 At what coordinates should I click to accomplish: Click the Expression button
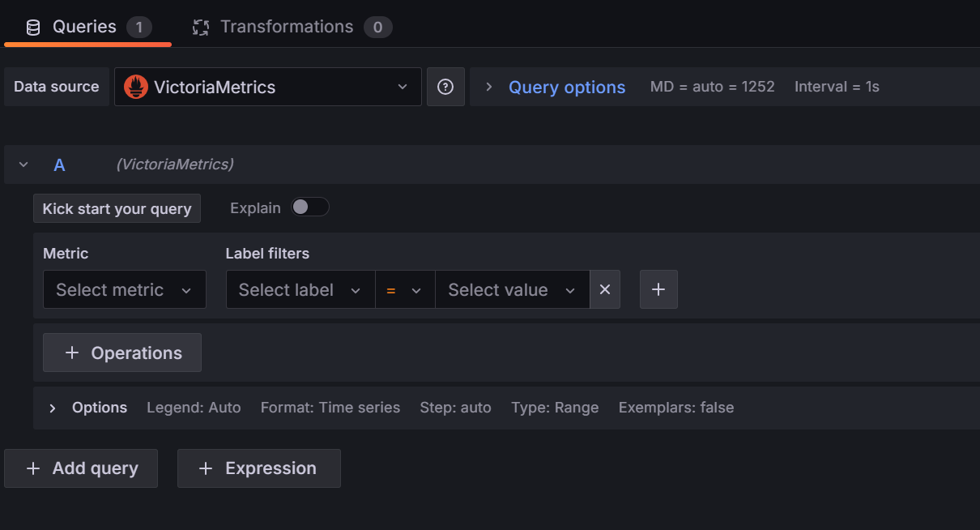pos(258,468)
